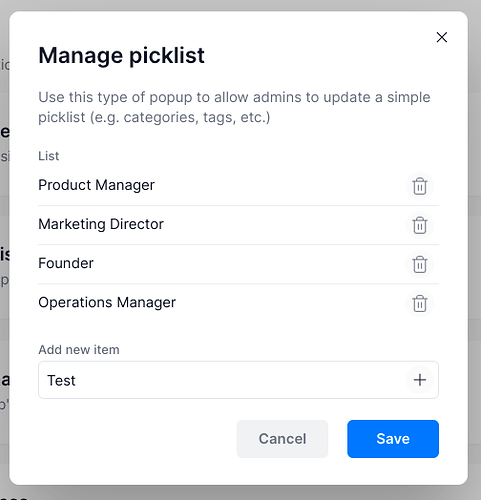Cancel editing the picklist

[x=282, y=439]
